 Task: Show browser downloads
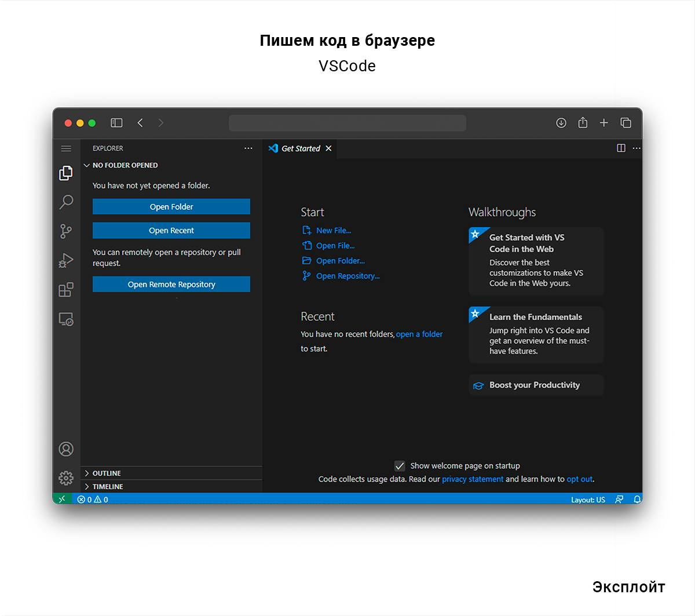tap(561, 123)
